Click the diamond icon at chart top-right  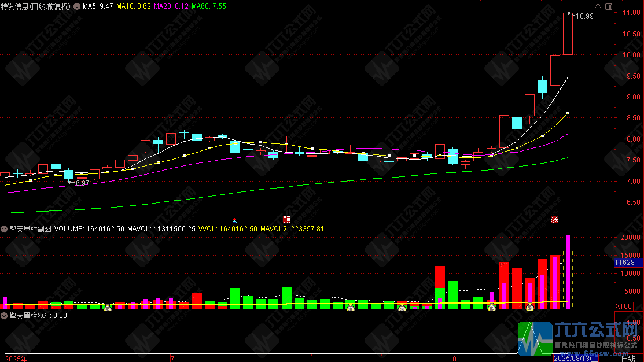point(598,6)
